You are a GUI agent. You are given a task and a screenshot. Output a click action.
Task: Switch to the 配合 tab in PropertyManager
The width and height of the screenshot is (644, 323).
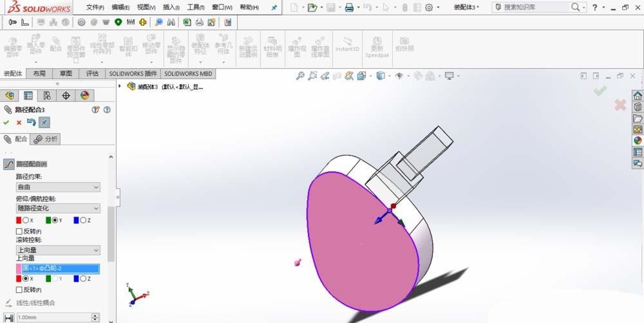[15, 139]
